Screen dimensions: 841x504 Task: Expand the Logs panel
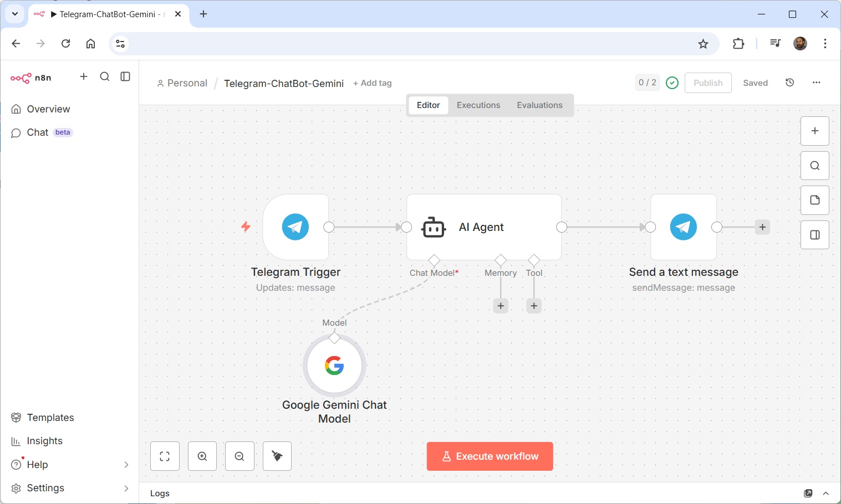(825, 493)
